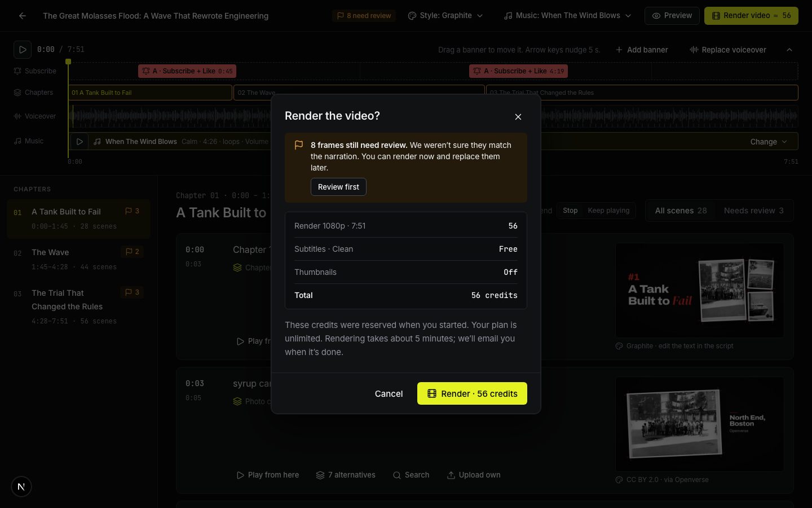Open the A Tank Built to Fail thumbnail
Screen dimensions: 812x508
tap(699, 290)
